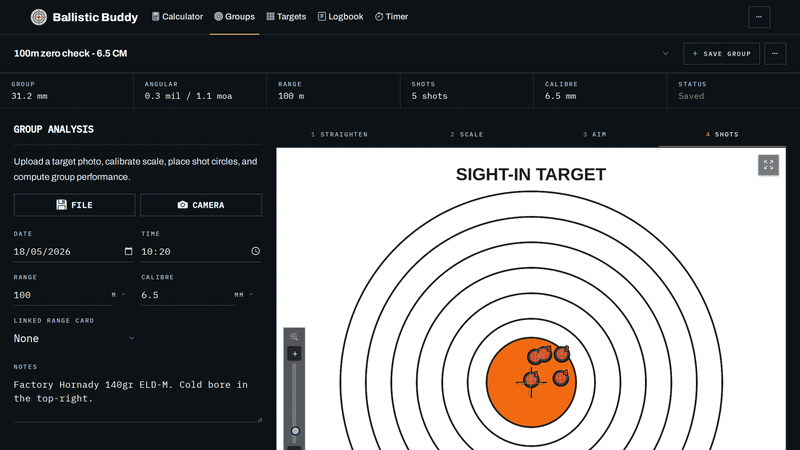Screen dimensions: 800x450
Task: Open the Linked Range Card dropdown
Action: tap(74, 338)
